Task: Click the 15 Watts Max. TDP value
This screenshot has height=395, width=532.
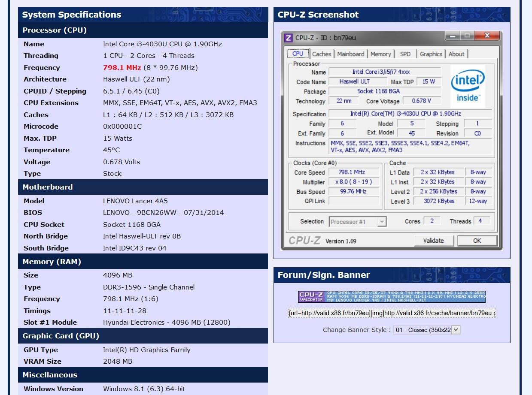Action: 118,139
